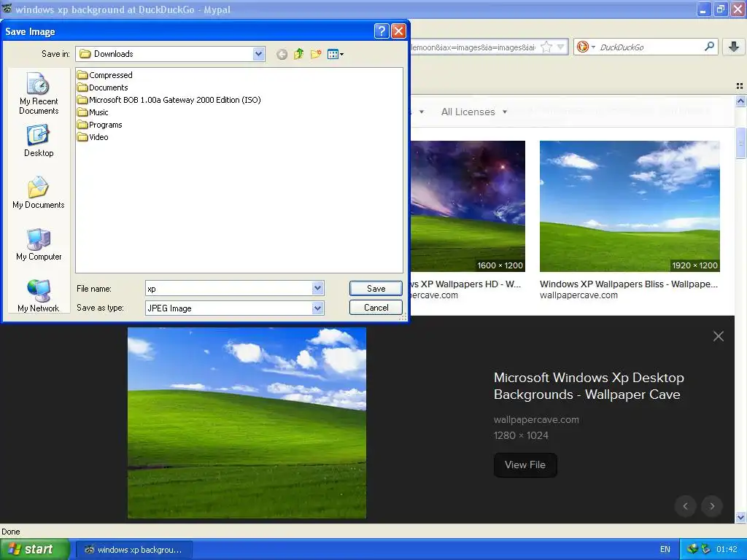Click the search magnifier icon
Viewport: 747px width, 560px height.
coord(709,46)
